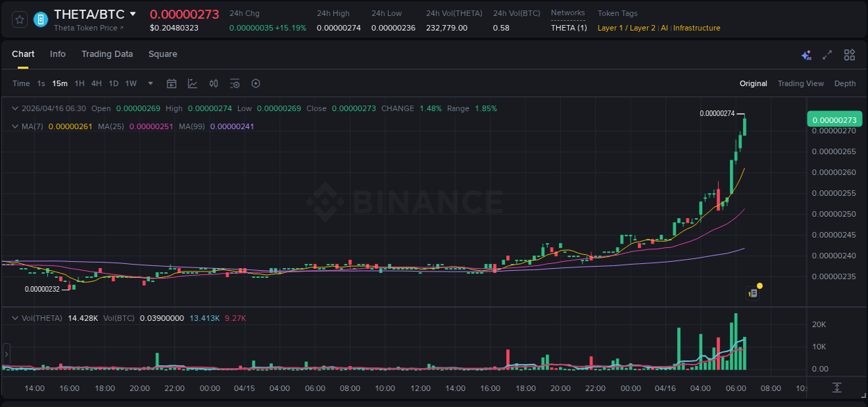Image resolution: width=868 pixels, height=407 pixels.
Task: Open the news marker icon on chart
Action: (753, 292)
